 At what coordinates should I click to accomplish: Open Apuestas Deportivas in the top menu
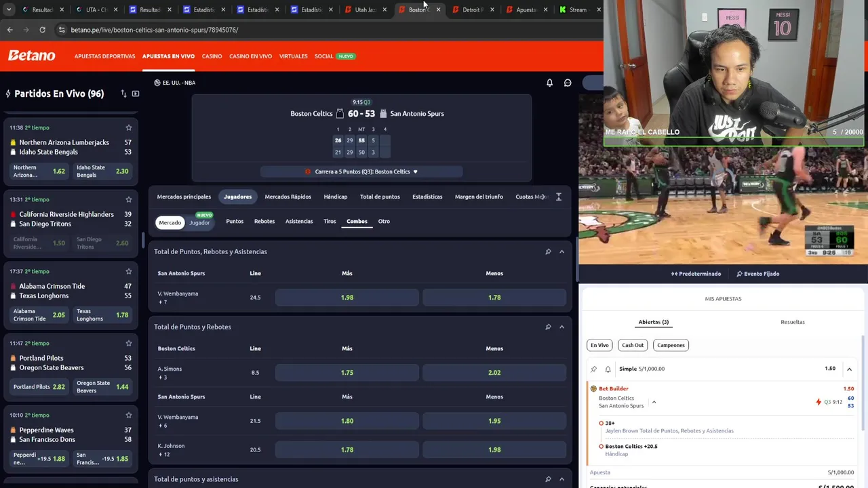[104, 56]
